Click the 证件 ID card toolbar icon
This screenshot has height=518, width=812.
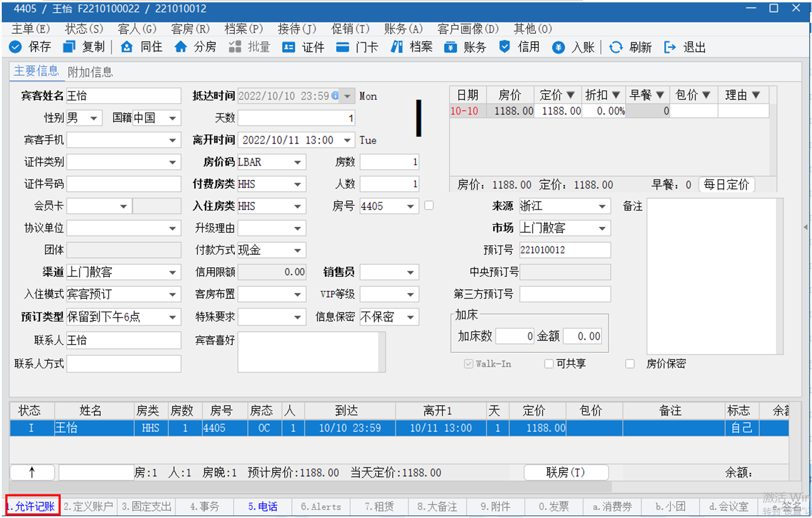289,47
